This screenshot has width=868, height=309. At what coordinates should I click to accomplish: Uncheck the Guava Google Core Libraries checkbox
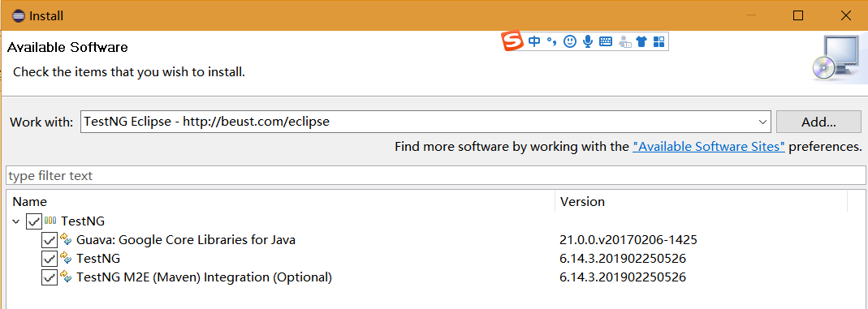(50, 240)
